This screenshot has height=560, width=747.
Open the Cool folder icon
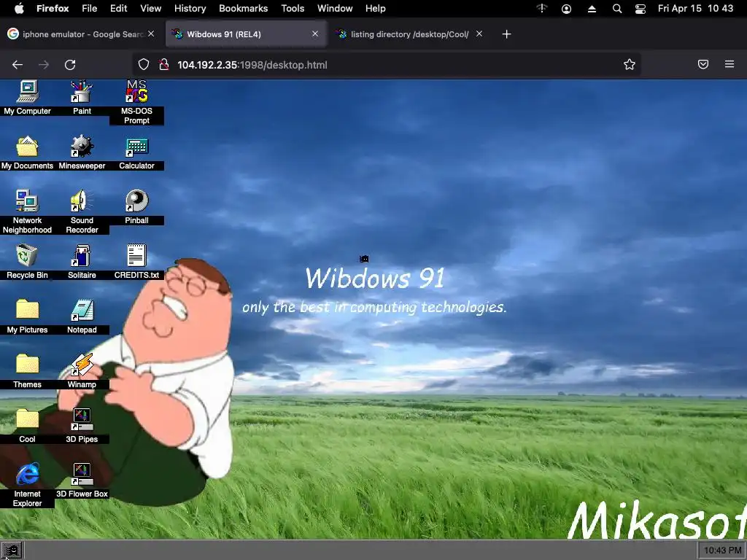(x=27, y=426)
